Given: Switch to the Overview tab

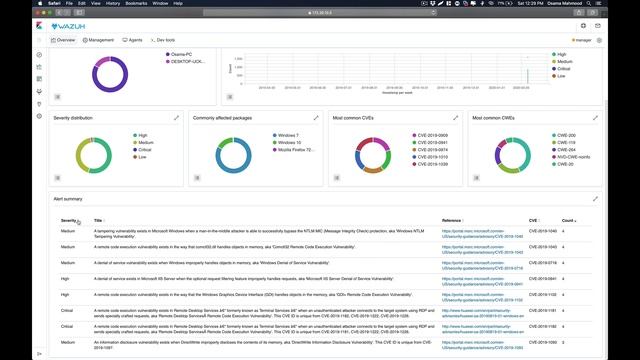Looking at the screenshot, I should pyautogui.click(x=63, y=40).
